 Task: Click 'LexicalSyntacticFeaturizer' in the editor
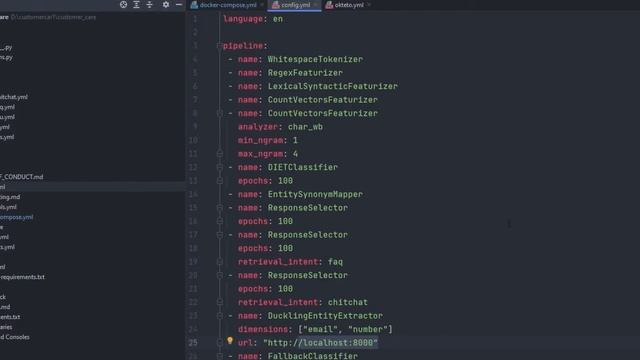click(333, 86)
